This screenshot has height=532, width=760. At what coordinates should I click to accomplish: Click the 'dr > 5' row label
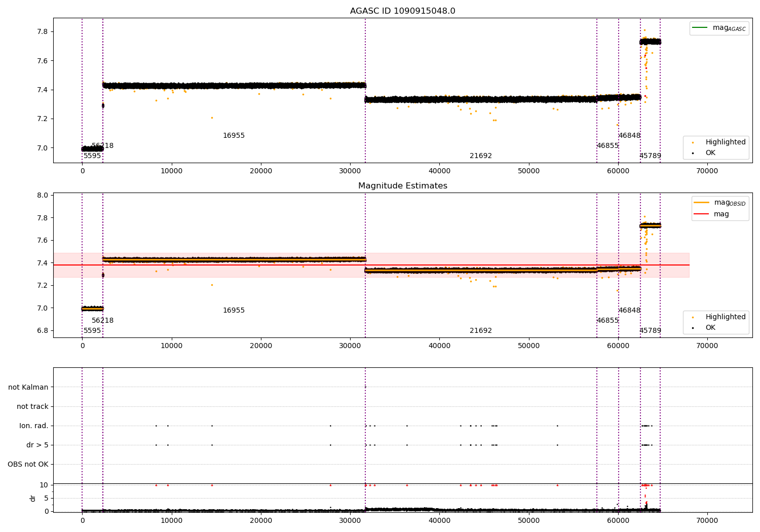(37, 445)
